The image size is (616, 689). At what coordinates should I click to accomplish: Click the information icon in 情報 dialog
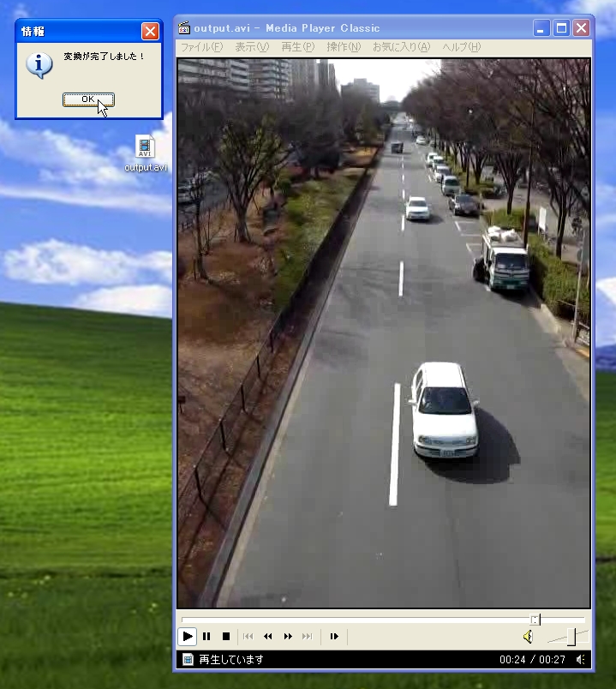click(39, 65)
